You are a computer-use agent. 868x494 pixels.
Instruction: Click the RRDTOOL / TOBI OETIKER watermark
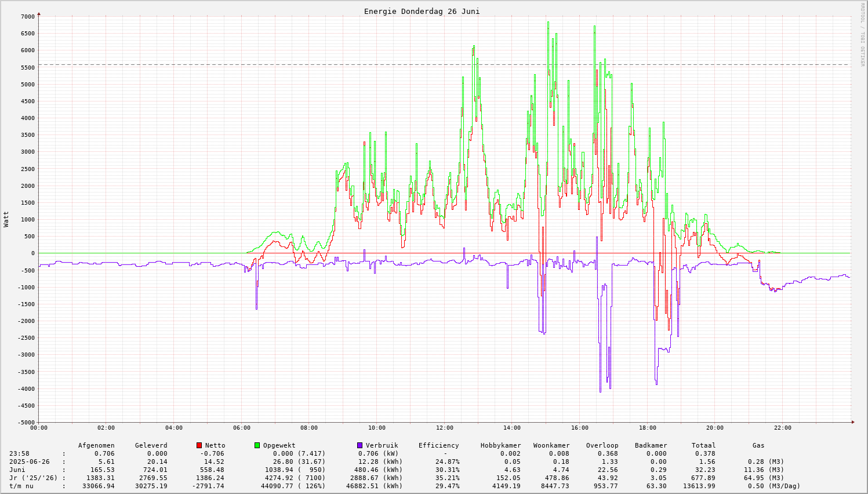(862, 35)
